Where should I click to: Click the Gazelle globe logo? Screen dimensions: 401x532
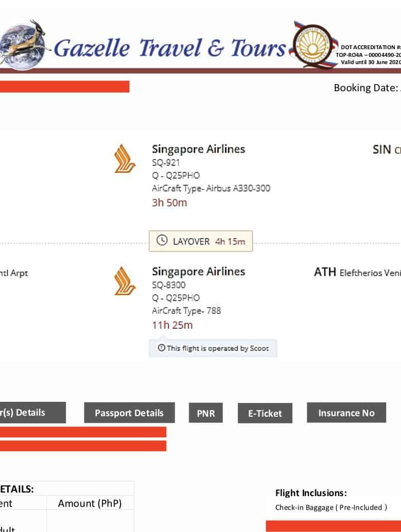[23, 45]
